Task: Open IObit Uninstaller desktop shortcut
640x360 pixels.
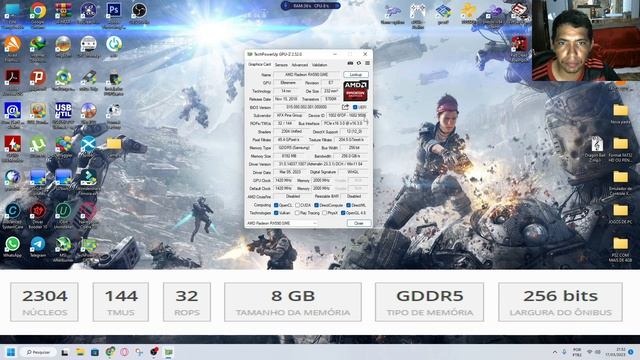Action: 63,211
